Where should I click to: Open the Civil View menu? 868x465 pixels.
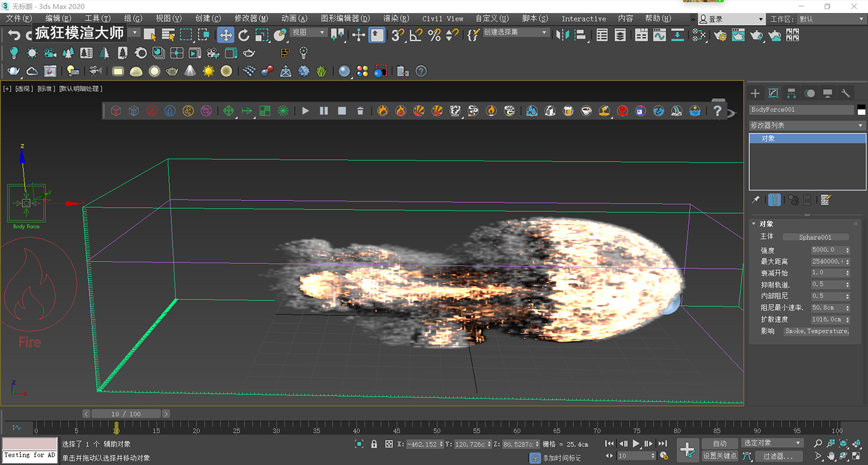(x=443, y=19)
